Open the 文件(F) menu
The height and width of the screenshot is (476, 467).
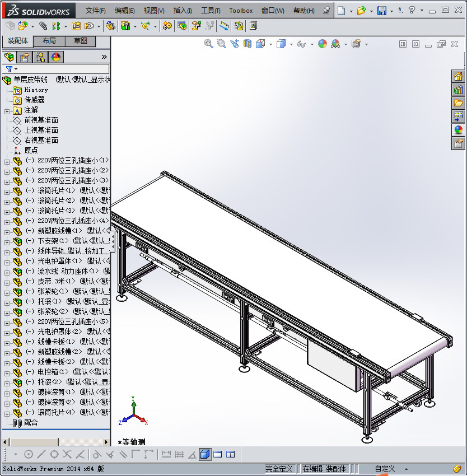tap(95, 11)
